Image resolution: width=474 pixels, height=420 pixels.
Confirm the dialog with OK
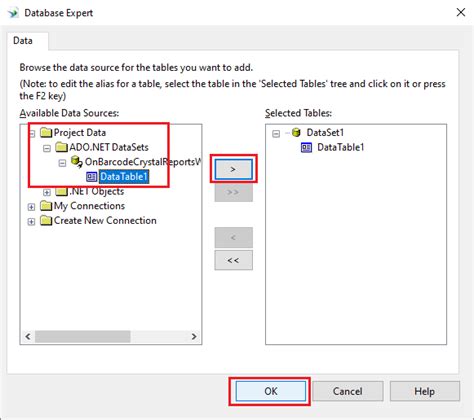(270, 391)
